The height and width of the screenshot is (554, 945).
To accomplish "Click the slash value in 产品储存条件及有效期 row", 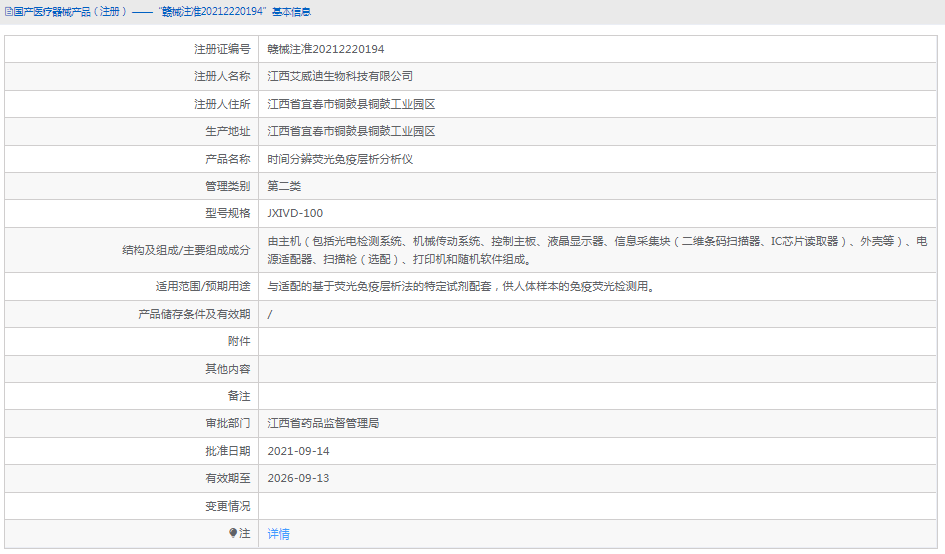I will 270,314.
